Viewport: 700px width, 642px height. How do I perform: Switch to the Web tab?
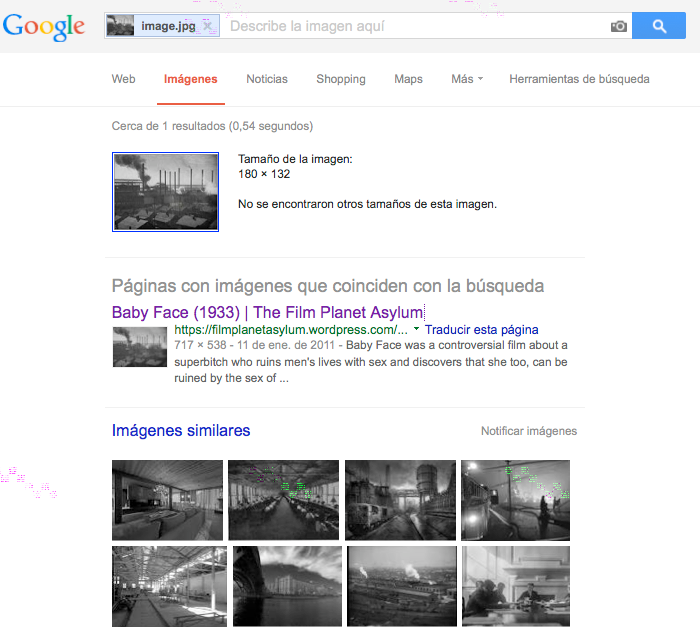(x=123, y=79)
